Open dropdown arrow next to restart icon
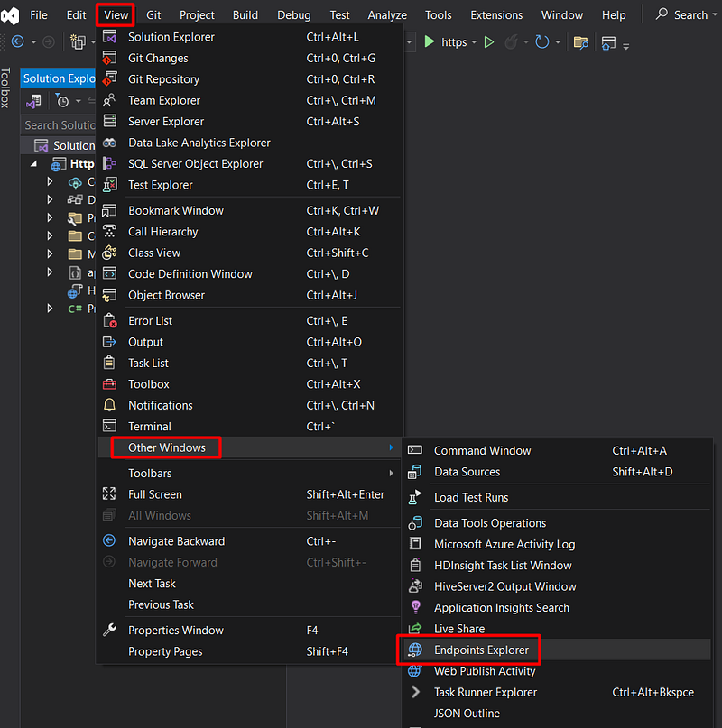The height and width of the screenshot is (728, 722). [x=558, y=42]
